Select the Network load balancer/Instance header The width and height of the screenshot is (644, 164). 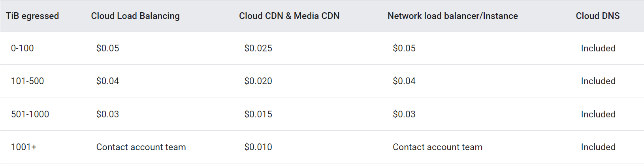tap(452, 16)
